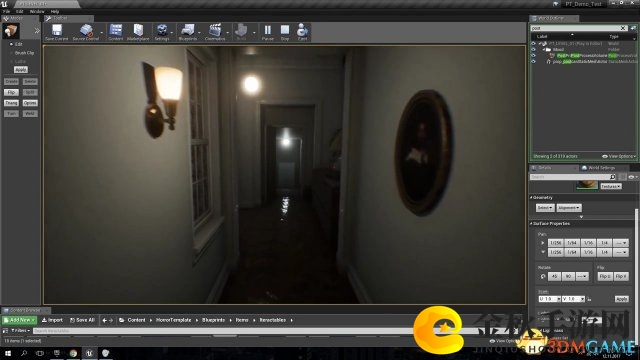Click the Add New button
Screen dimensions: 640x360
[19, 320]
